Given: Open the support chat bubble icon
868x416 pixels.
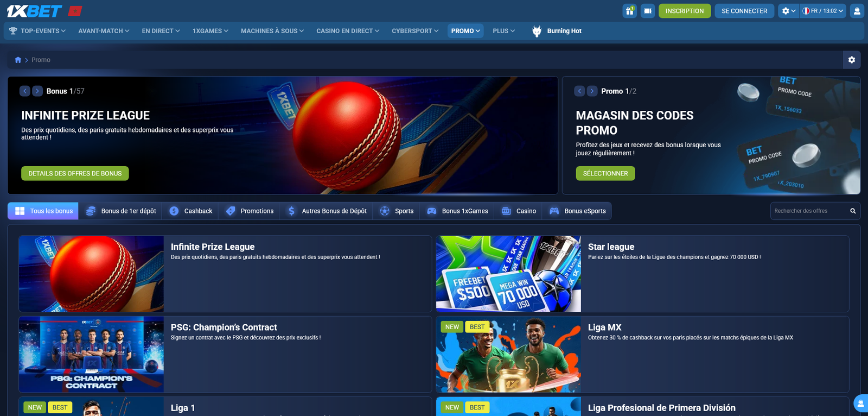Looking at the screenshot, I should 860,404.
